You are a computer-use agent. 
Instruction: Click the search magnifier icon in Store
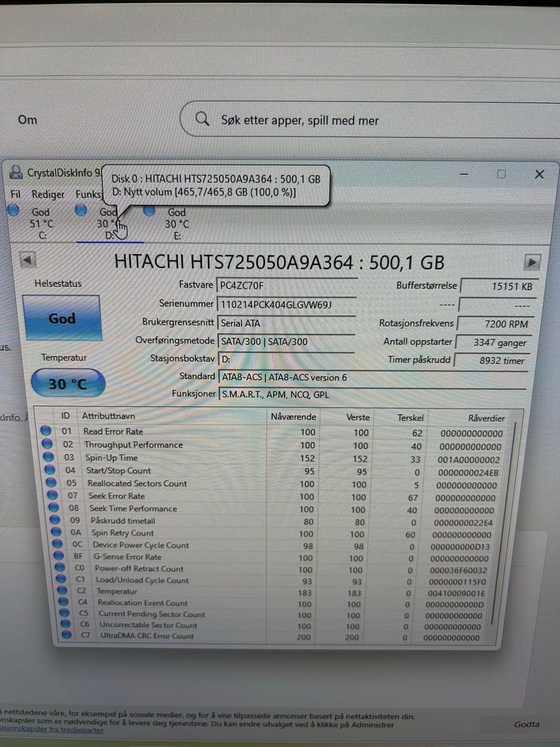point(202,119)
